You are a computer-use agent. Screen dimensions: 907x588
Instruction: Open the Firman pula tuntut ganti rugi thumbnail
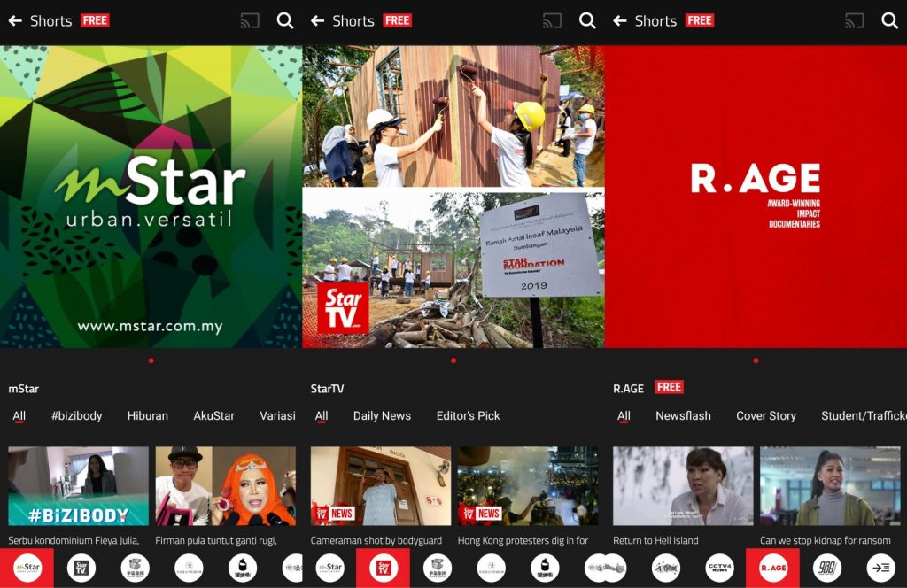tap(226, 485)
